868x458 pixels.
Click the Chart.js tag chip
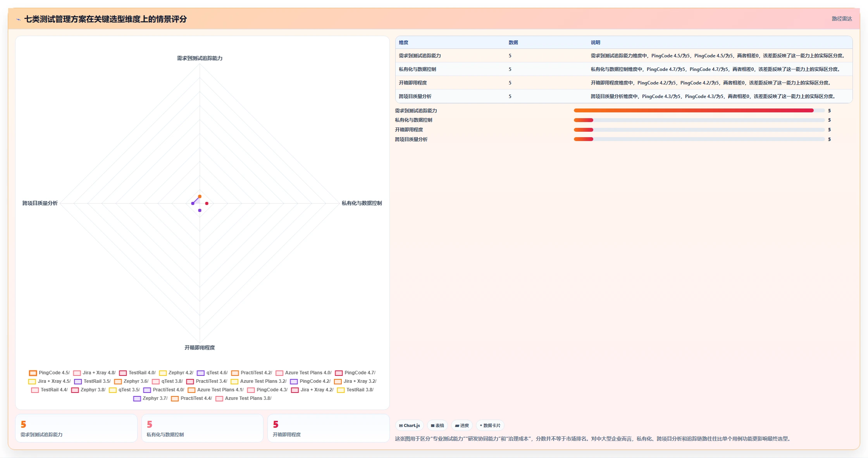tap(410, 425)
